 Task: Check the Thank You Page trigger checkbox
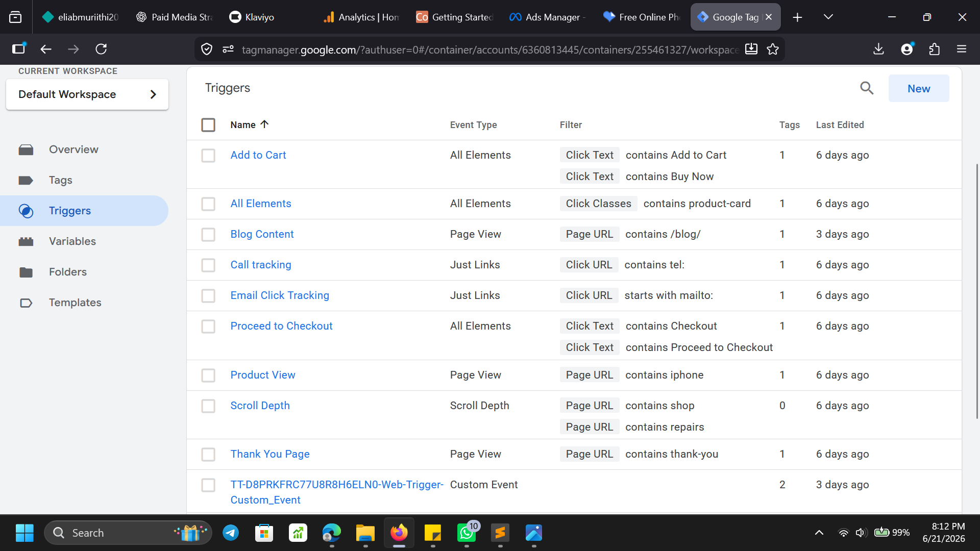(208, 455)
